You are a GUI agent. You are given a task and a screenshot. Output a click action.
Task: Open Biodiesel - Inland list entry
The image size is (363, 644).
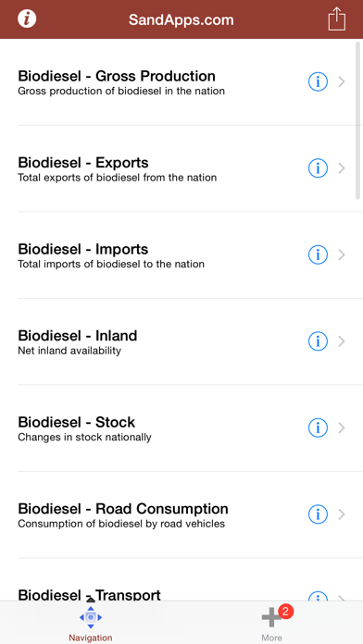181,341
